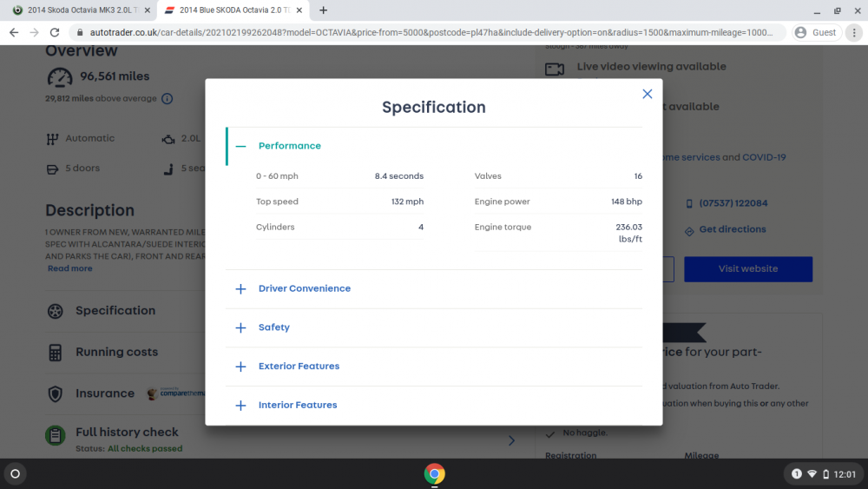Click the Full history check clipboard icon
The image size is (868, 489).
pos(55,435)
